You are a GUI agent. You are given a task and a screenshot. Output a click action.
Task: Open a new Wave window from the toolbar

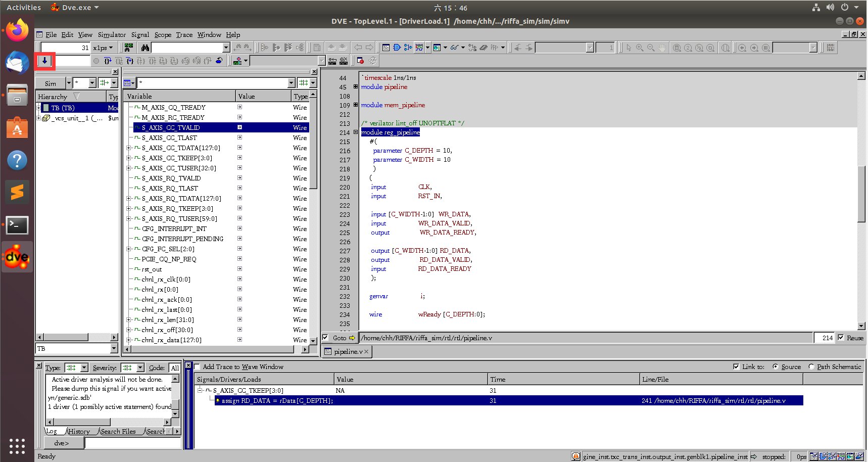point(420,47)
